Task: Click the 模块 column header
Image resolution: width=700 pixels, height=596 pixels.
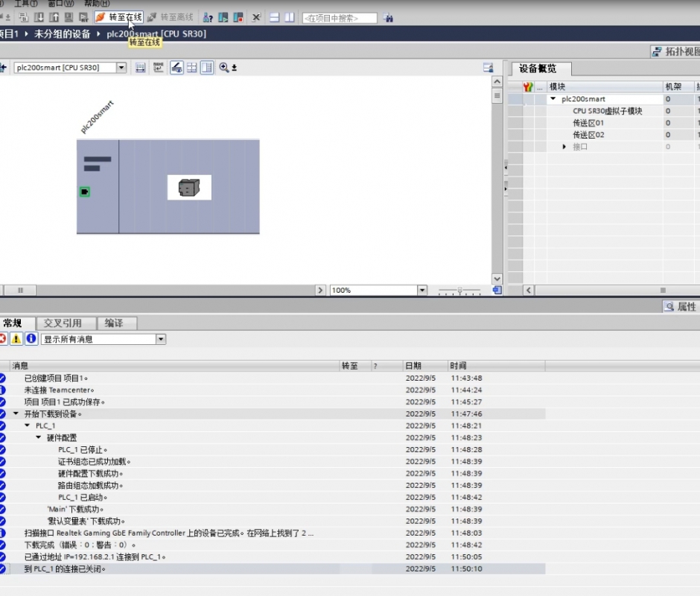Action: pos(605,86)
